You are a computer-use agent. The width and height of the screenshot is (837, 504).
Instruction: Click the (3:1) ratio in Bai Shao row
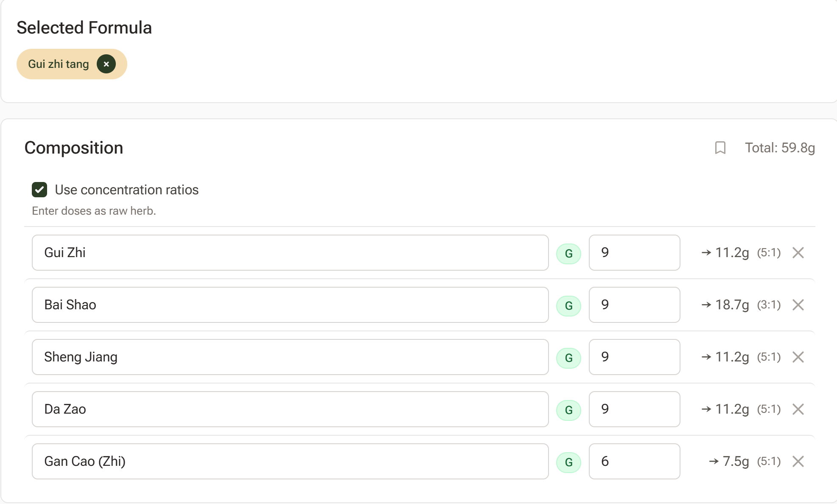point(769,305)
